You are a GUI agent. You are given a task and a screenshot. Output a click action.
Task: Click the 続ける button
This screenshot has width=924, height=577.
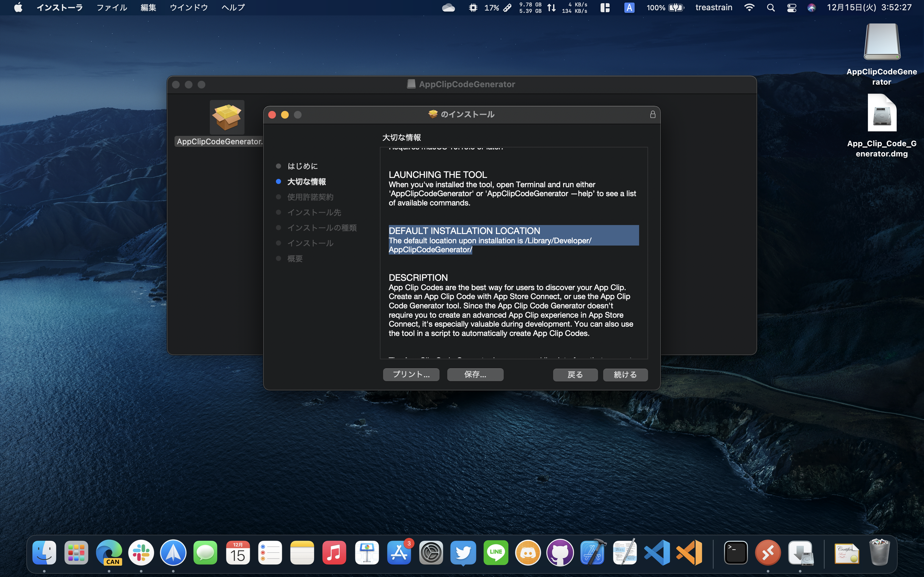[x=625, y=374]
